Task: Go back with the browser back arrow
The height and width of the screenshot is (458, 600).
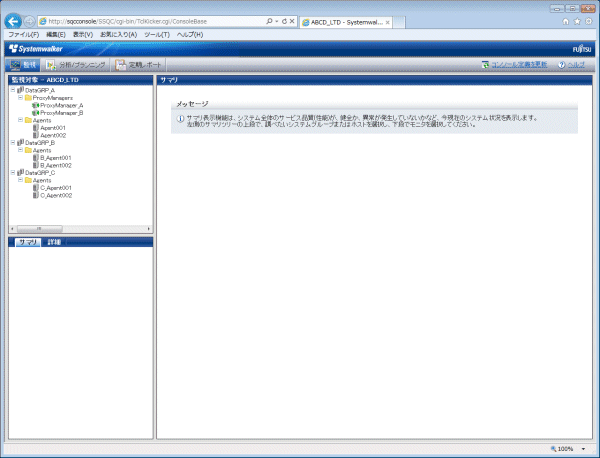Action: [x=13, y=21]
